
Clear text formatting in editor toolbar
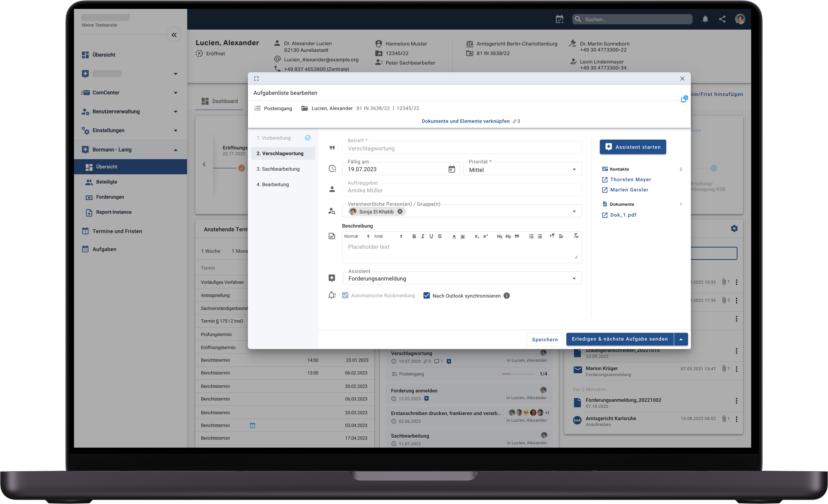pos(576,236)
